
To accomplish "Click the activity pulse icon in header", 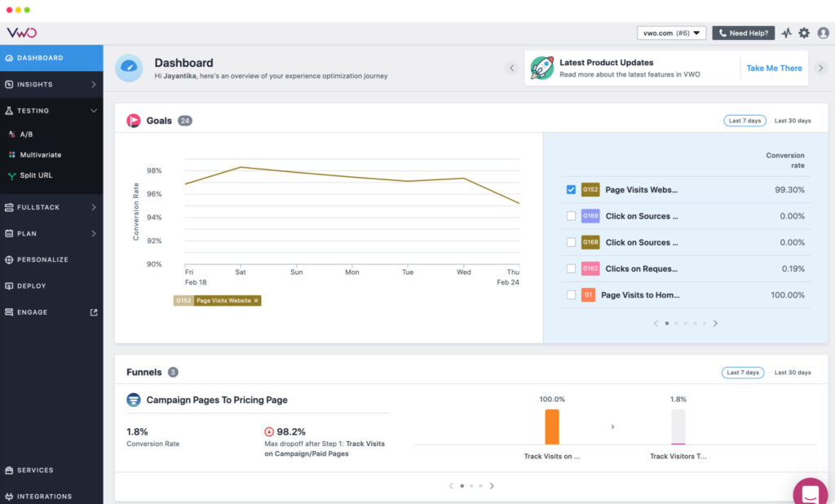I will click(x=787, y=33).
